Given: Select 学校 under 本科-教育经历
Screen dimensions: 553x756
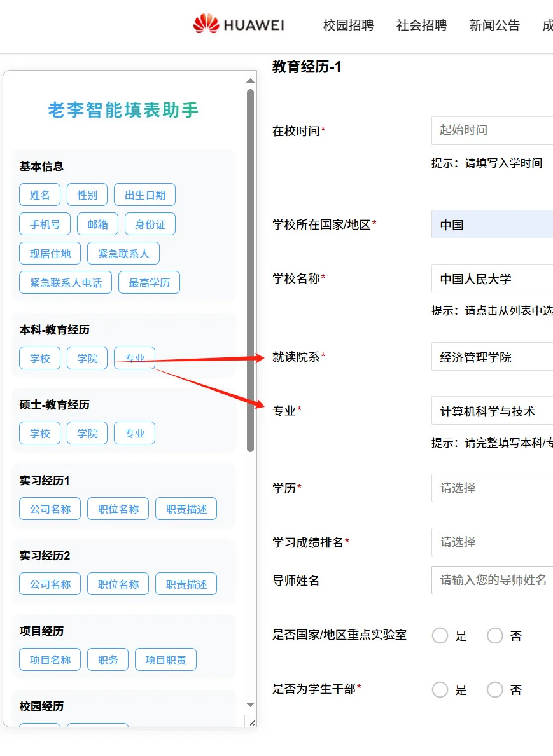Looking at the screenshot, I should click(x=39, y=358).
